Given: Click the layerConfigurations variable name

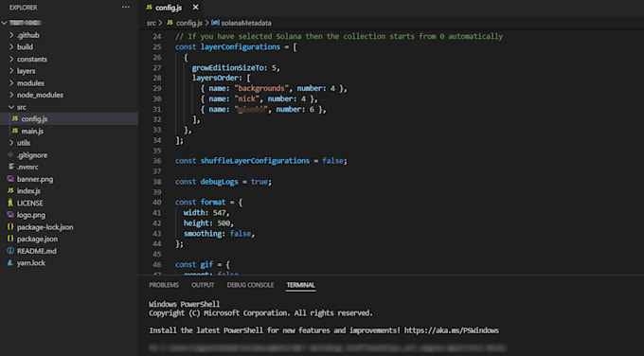Looking at the screenshot, I should tap(241, 46).
